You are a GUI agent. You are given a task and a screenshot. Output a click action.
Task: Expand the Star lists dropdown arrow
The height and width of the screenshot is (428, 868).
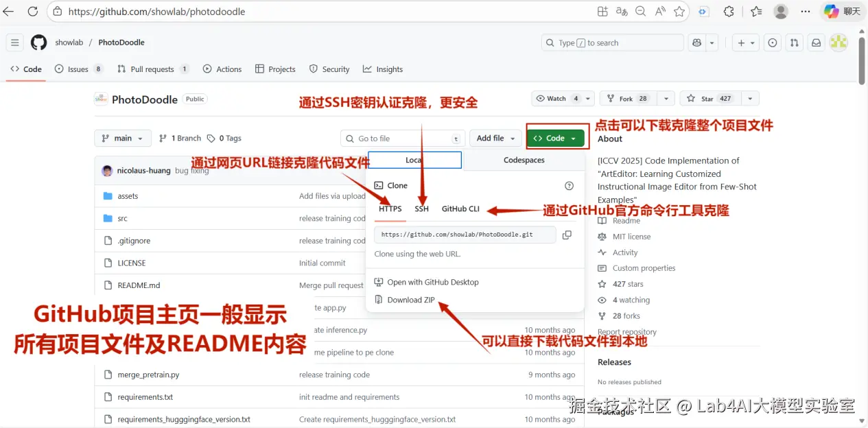click(750, 99)
